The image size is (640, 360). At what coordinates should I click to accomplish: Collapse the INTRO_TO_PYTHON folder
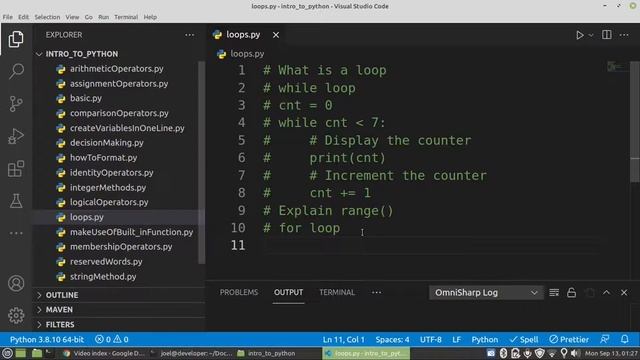click(82, 54)
